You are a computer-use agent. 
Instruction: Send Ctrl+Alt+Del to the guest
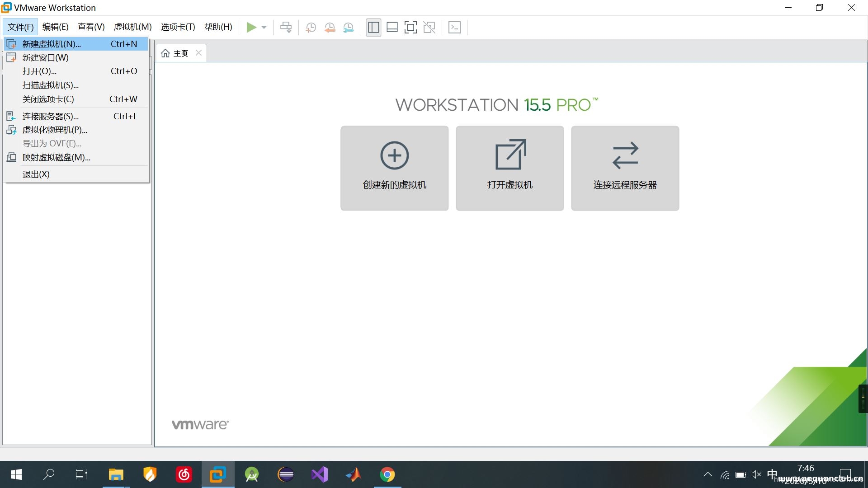(286, 27)
